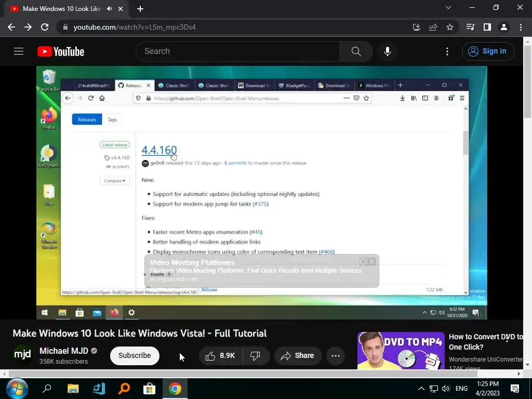This screenshot has width=532, height=399.
Task: Search with your voice microphone
Action: [388, 51]
